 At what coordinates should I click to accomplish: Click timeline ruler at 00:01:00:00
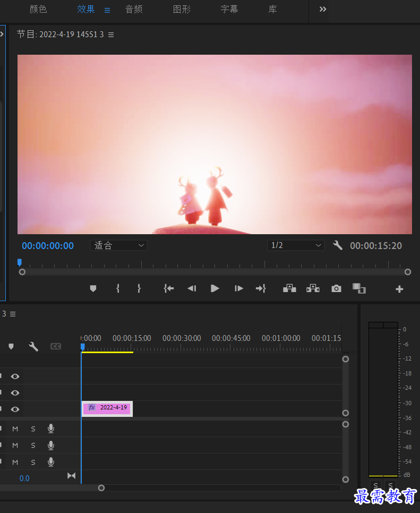281,338
